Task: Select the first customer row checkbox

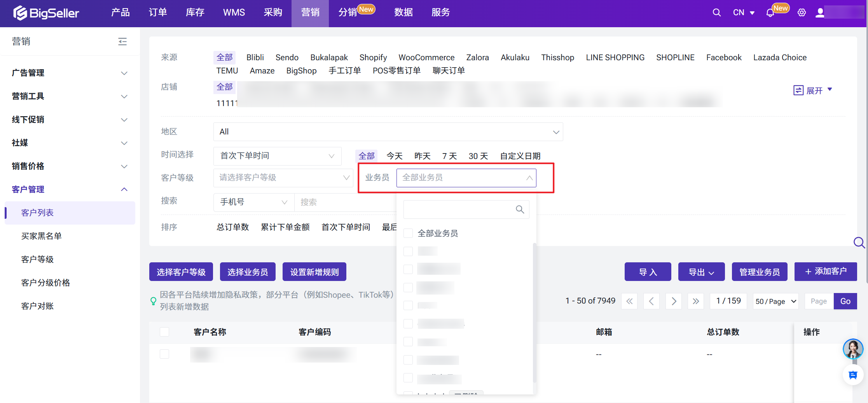Action: click(x=164, y=354)
